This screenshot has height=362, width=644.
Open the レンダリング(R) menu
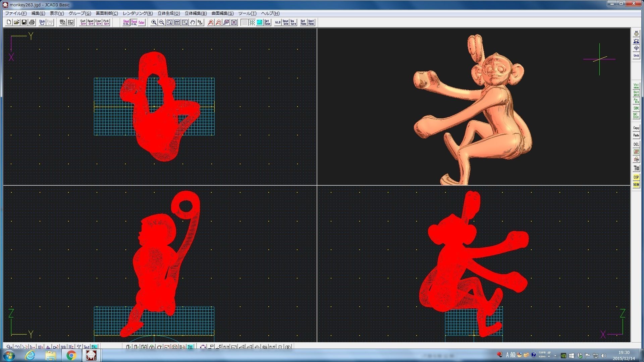point(138,13)
